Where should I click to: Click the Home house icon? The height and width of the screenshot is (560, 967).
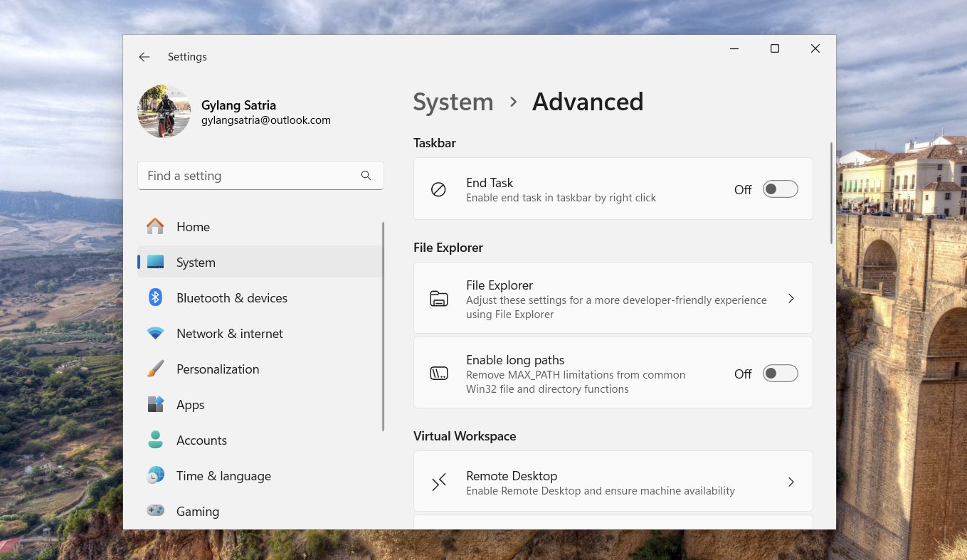click(x=155, y=227)
